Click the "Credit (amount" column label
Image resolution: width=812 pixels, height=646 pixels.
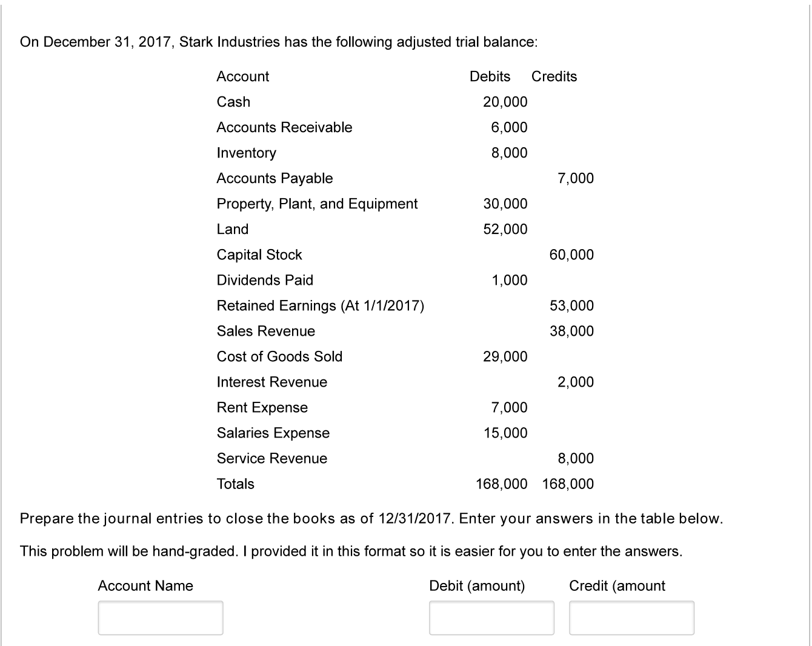[x=617, y=586]
